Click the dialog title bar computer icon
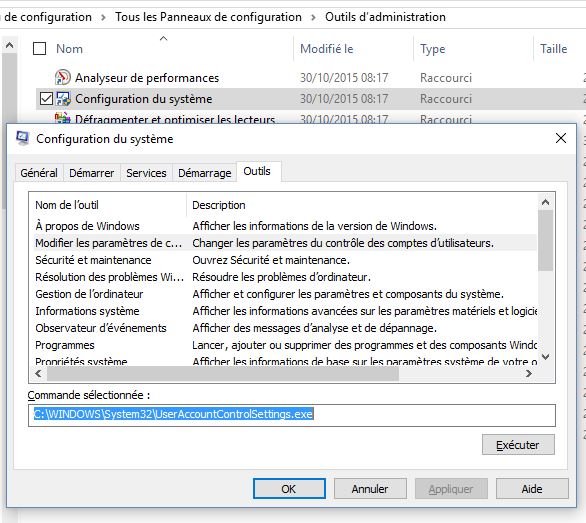Viewport: 586px width, 523px height. point(22,139)
